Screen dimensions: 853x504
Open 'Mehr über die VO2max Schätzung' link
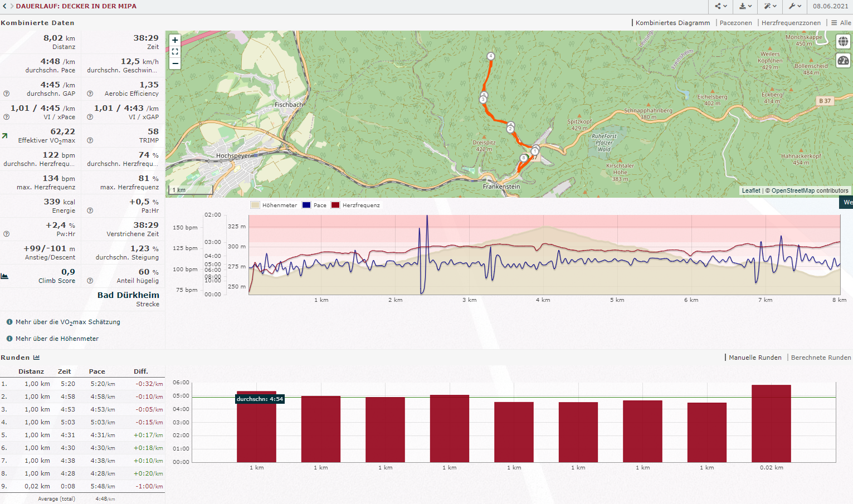coord(67,322)
